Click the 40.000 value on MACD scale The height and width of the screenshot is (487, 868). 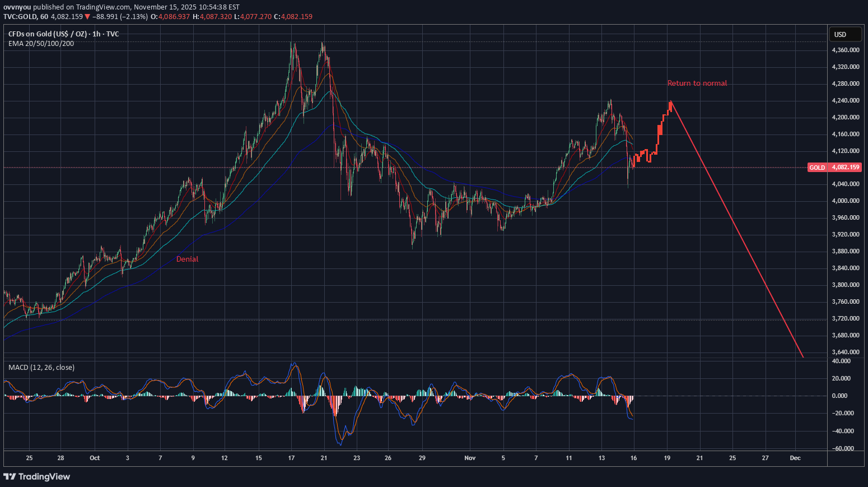pos(842,361)
